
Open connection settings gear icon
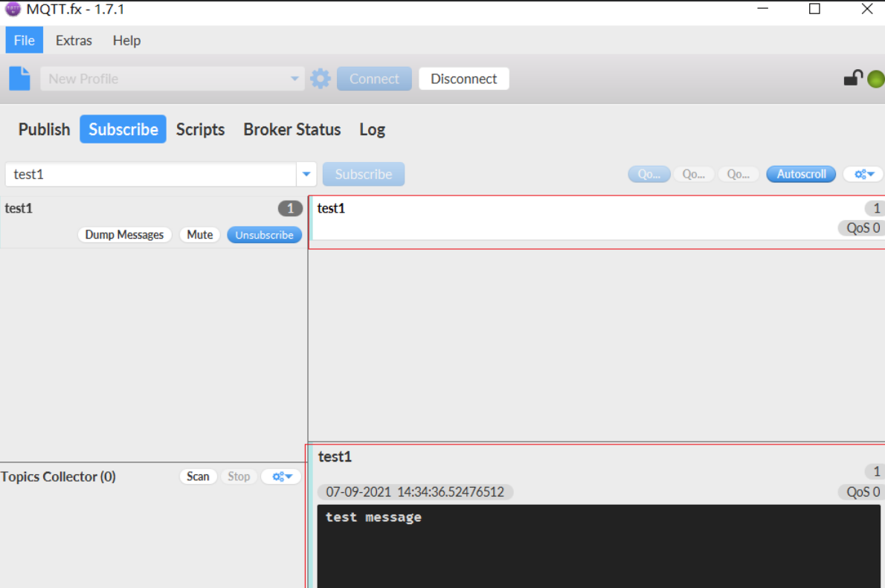pyautogui.click(x=321, y=79)
